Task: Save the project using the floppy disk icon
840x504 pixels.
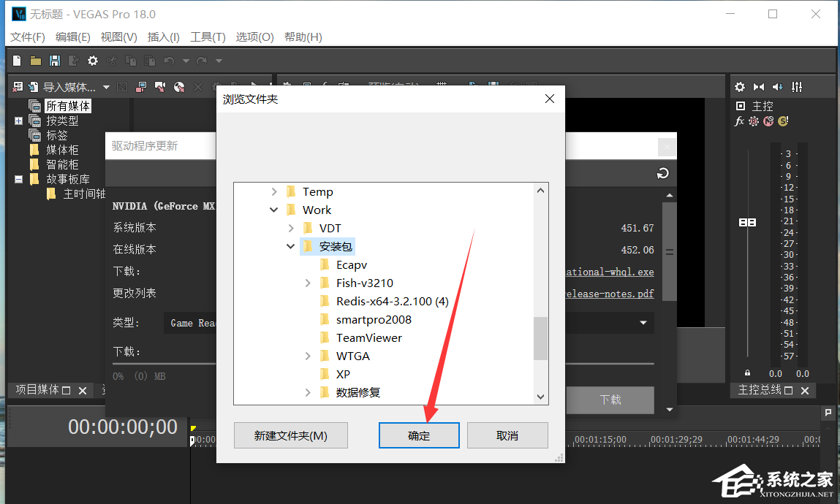Action: point(54,61)
